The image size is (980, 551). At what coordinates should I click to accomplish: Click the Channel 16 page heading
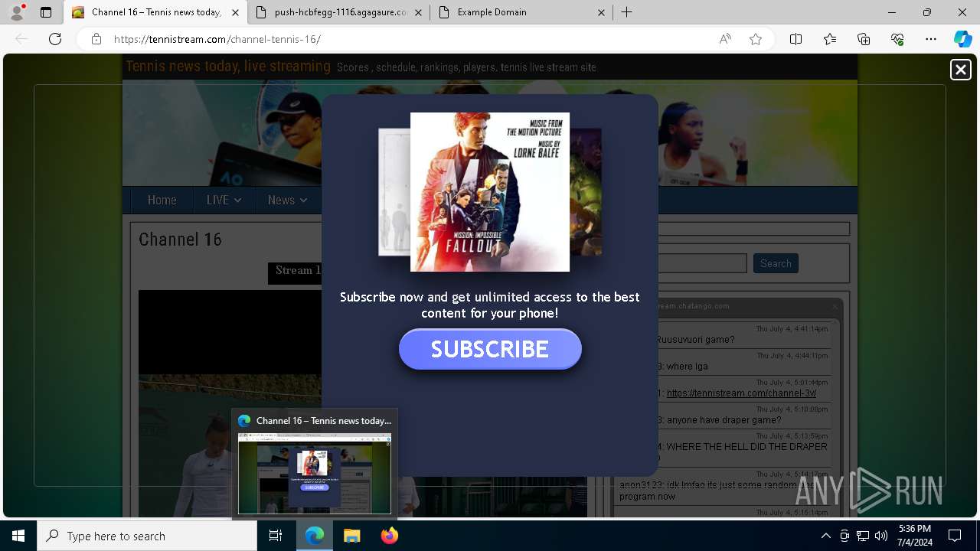181,240
